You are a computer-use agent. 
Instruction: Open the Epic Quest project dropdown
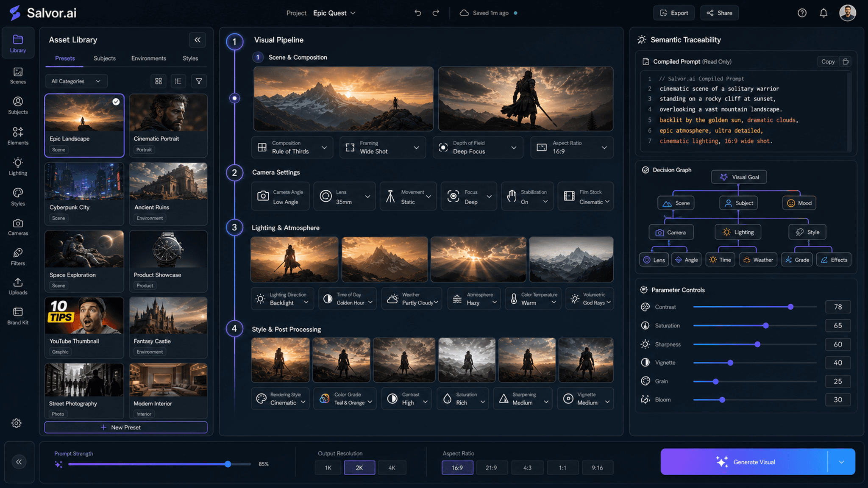[x=334, y=13]
